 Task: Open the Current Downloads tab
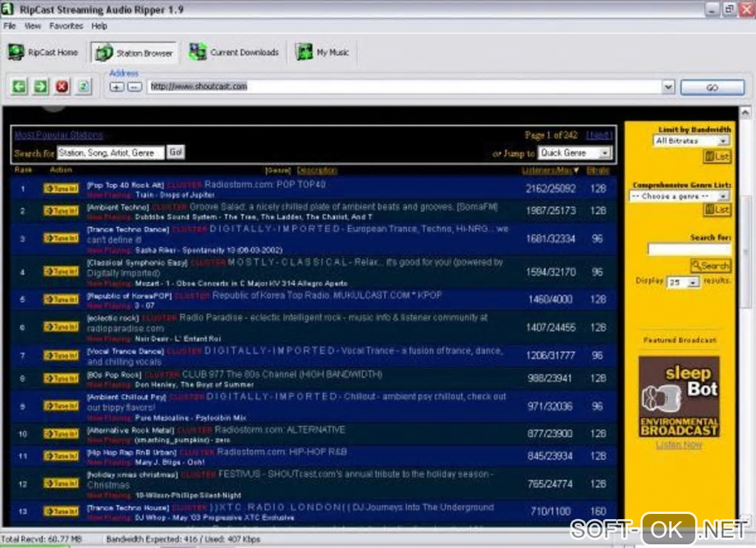(233, 52)
